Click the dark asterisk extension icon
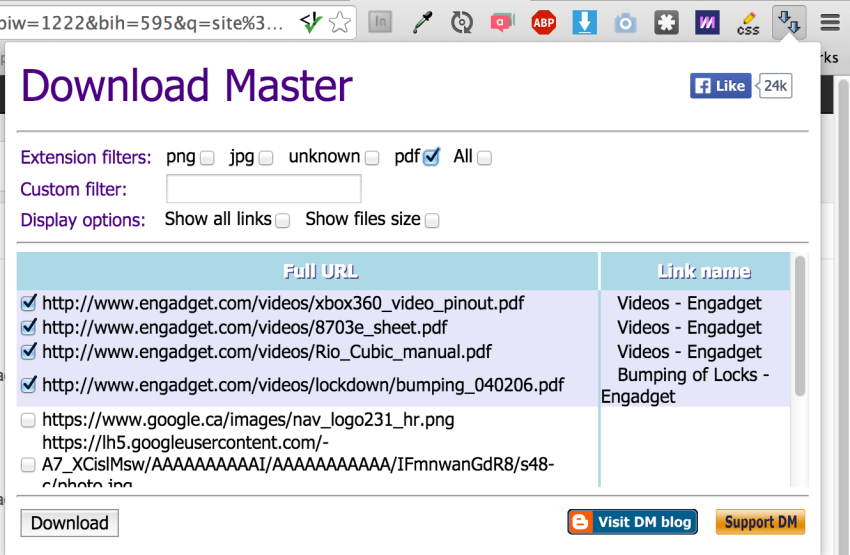 (666, 23)
